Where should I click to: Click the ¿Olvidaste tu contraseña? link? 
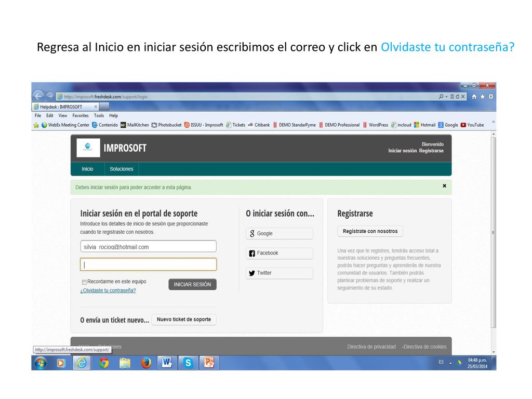point(108,290)
